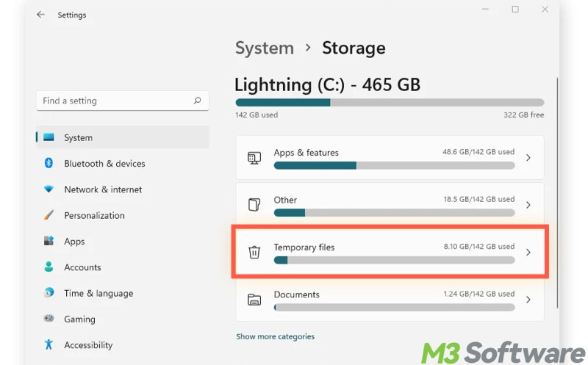588x365 pixels.
Task: Minimize the Settings window
Action: [485, 9]
